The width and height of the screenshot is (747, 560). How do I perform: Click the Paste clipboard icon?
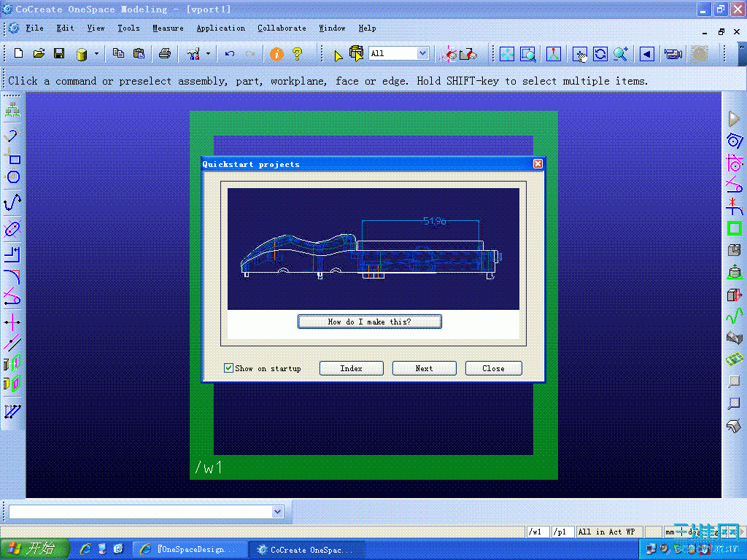pyautogui.click(x=139, y=53)
